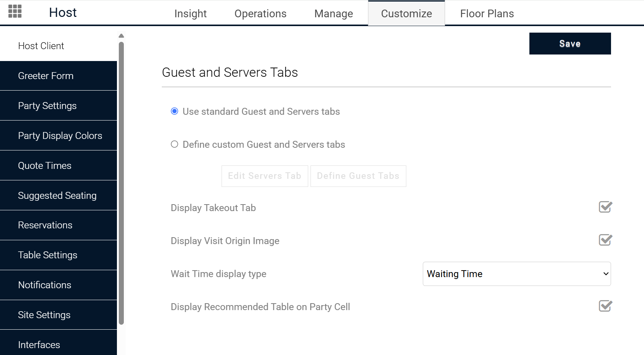
Task: Switch to the Customize tab
Action: tap(406, 13)
